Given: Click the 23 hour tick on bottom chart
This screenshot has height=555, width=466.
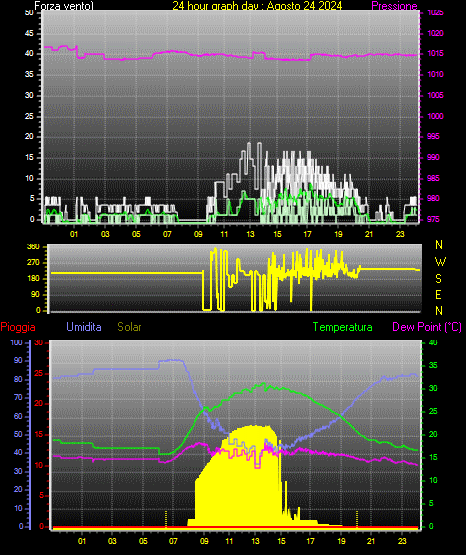Looking at the screenshot, I should 402,541.
